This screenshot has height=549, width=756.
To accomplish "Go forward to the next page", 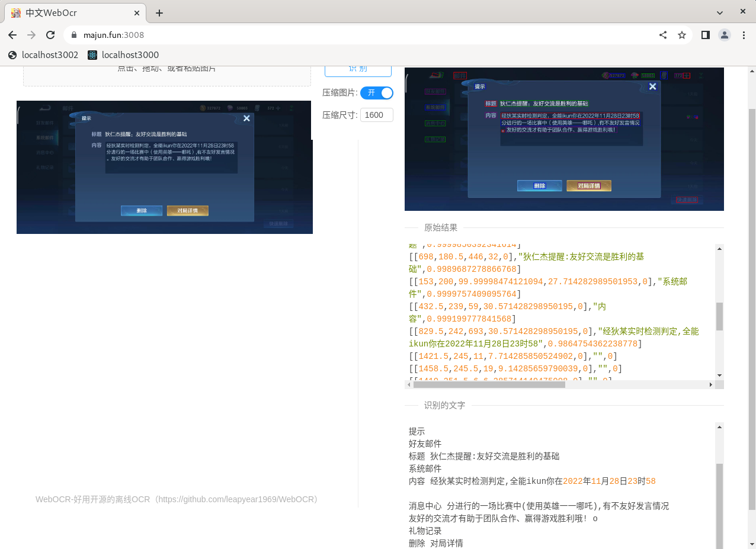I will (31, 35).
